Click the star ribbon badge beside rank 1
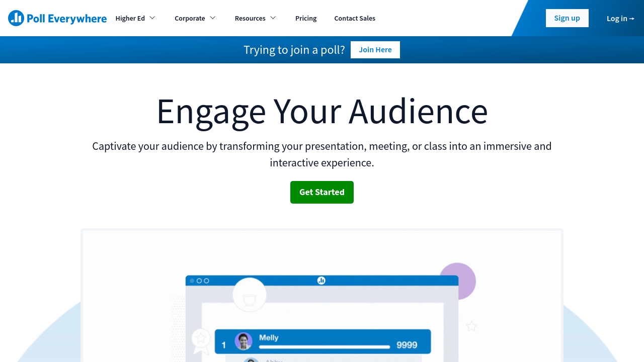 click(x=201, y=339)
